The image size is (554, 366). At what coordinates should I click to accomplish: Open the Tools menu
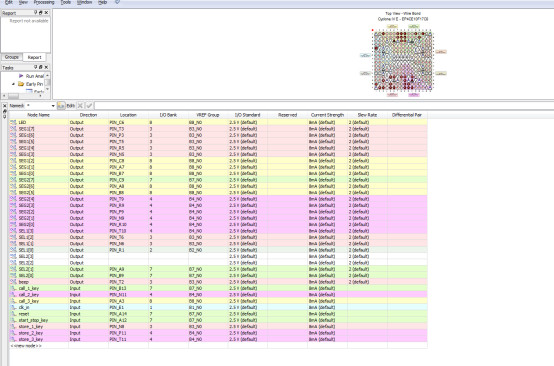click(66, 2)
